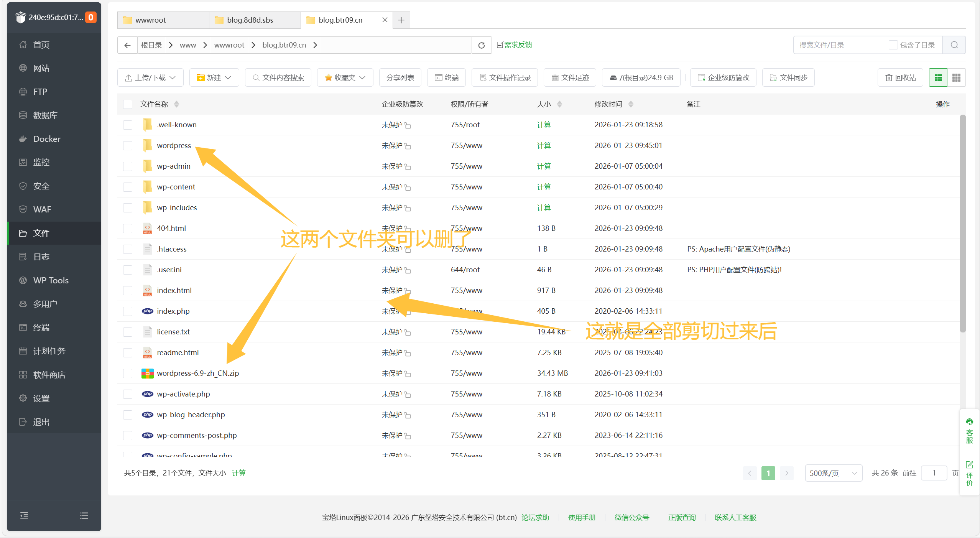This screenshot has height=538, width=980.
Task: Enable the 包含子目录 search option
Action: 893,44
